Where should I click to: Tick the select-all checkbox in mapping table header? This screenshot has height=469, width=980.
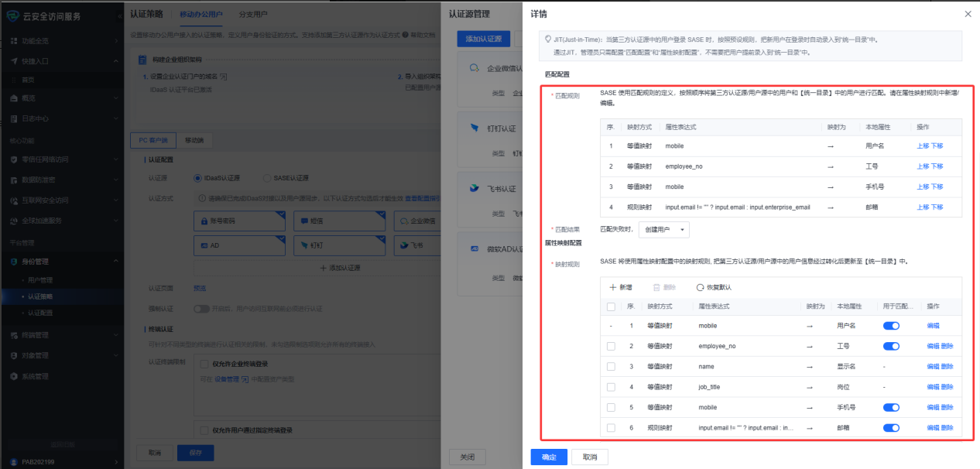tap(612, 306)
